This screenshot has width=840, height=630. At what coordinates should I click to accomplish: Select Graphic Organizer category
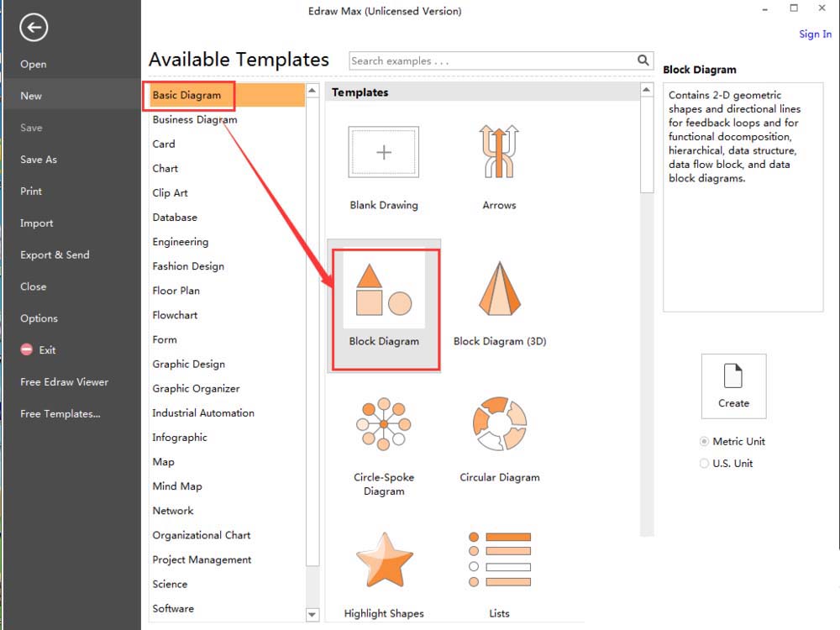(x=196, y=389)
